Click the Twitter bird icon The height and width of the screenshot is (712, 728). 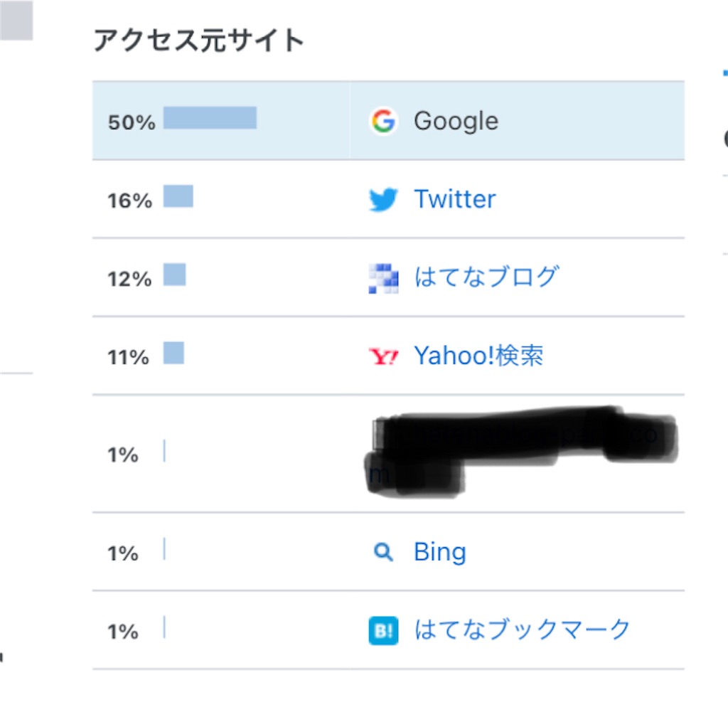point(383,199)
